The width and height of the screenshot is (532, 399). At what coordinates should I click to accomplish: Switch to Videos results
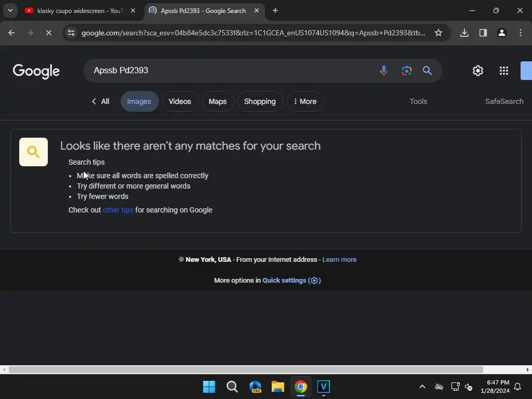180,101
